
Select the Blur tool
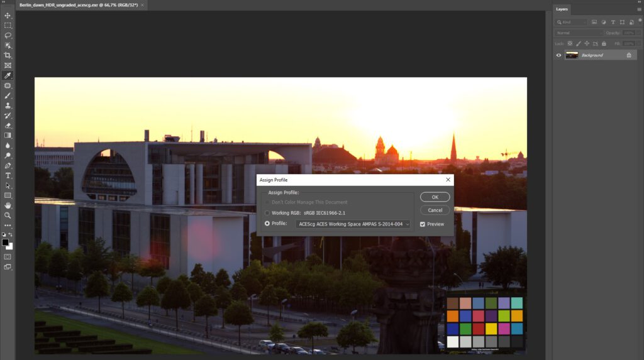[x=8, y=146]
